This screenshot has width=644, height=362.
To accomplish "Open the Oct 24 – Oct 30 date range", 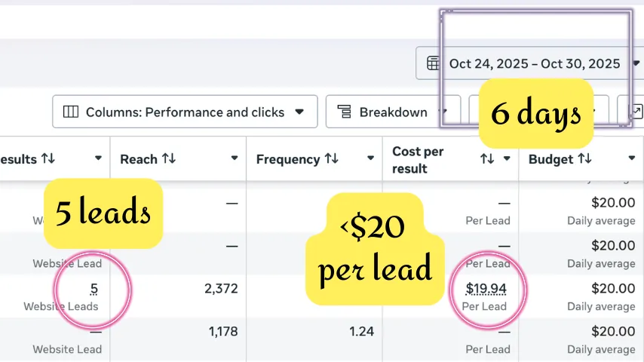I will tap(534, 64).
